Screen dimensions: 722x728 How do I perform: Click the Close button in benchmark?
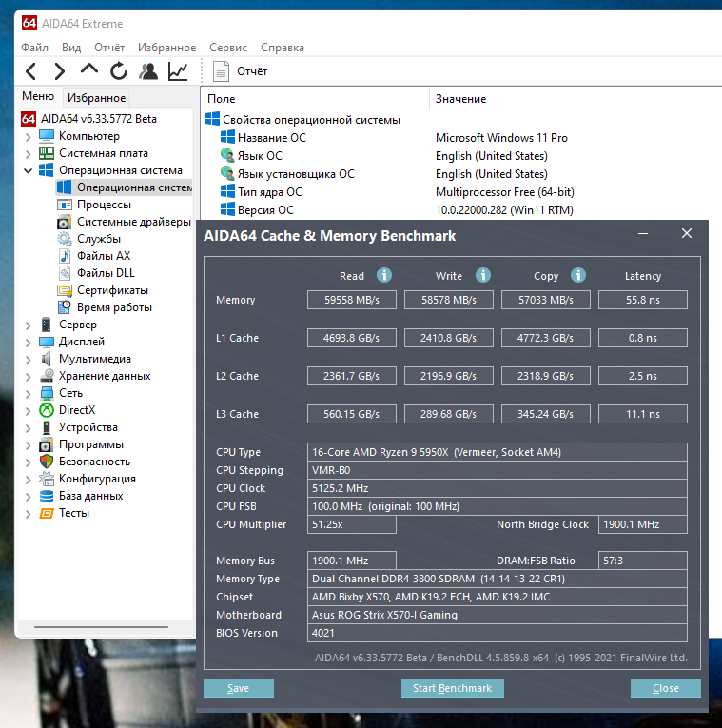tap(666, 688)
